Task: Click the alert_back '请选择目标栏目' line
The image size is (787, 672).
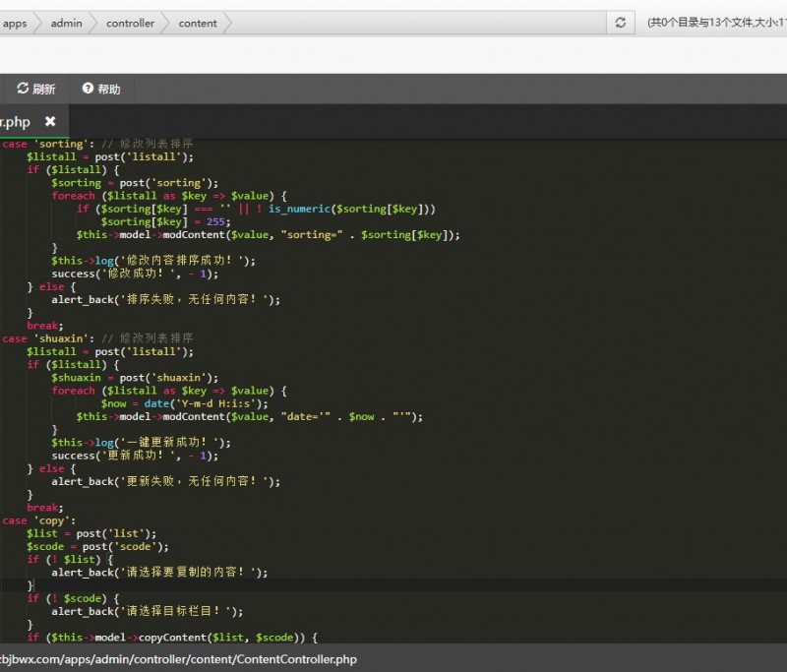Action: 147,611
